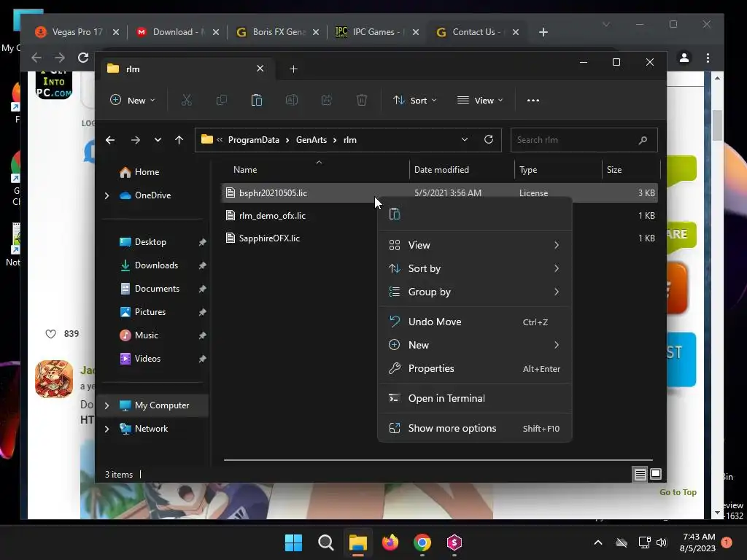This screenshot has width=747, height=560.
Task: Select the rlm_demo_ofx.lic file
Action: click(273, 216)
